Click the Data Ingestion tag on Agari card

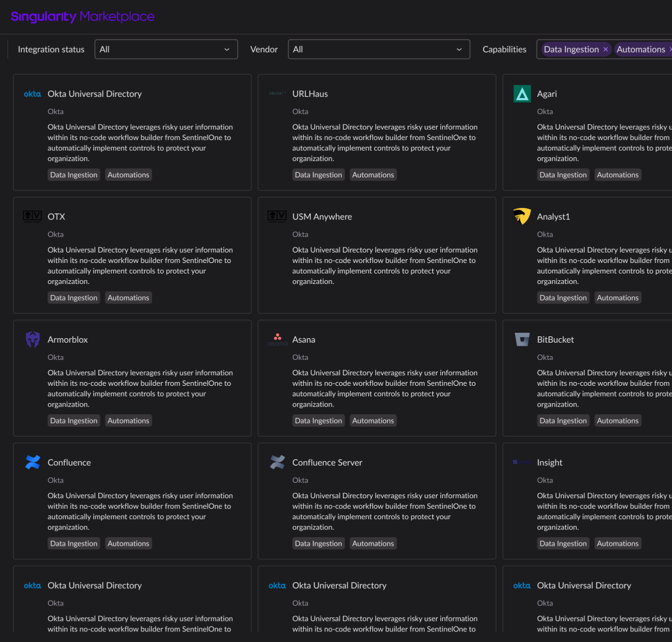563,175
